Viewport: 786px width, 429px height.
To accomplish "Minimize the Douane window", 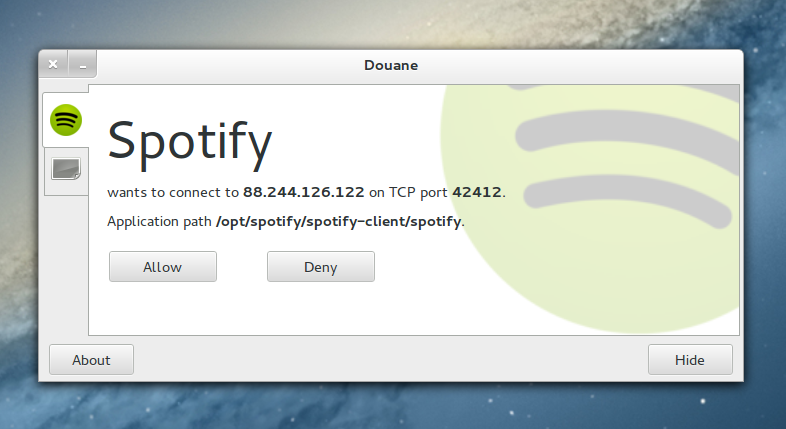I will [83, 64].
